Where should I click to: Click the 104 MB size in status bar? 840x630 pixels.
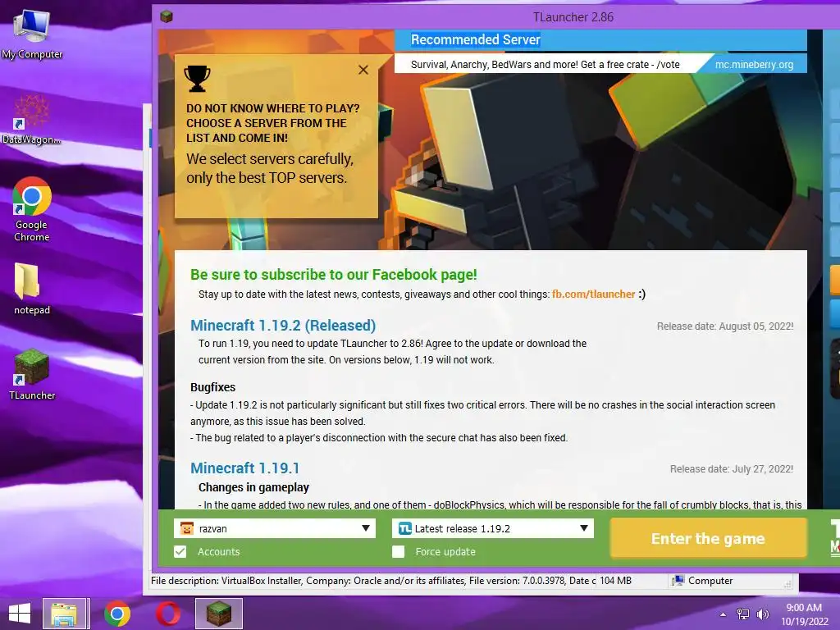[x=615, y=580]
